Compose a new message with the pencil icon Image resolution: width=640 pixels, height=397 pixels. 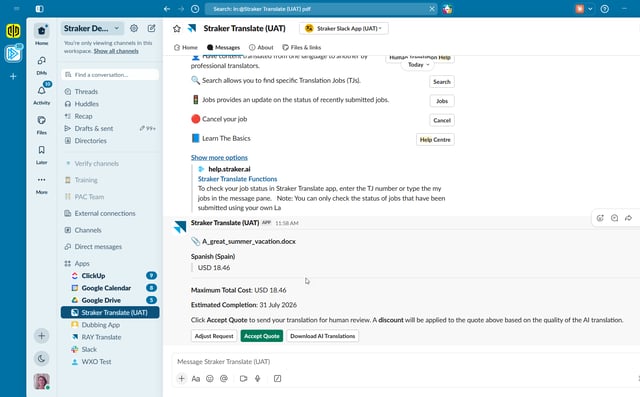click(x=151, y=28)
